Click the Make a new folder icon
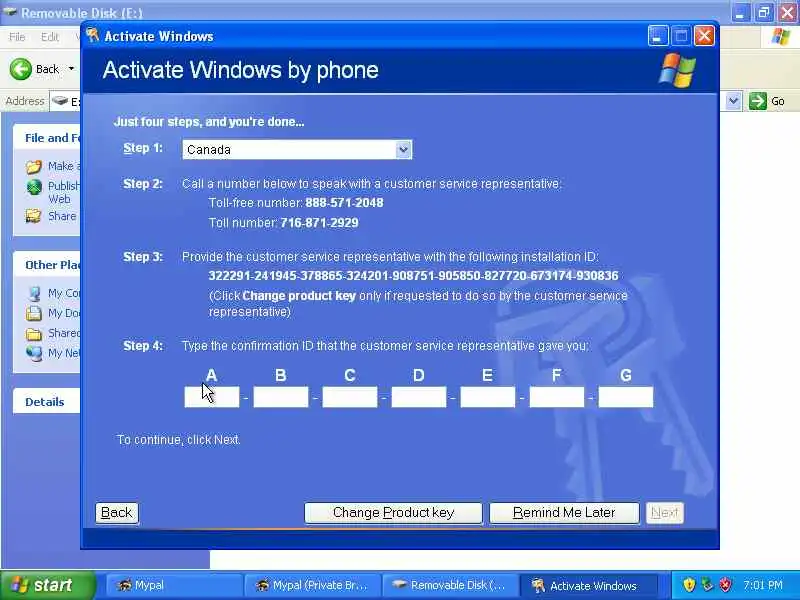The image size is (800, 600). click(x=34, y=166)
